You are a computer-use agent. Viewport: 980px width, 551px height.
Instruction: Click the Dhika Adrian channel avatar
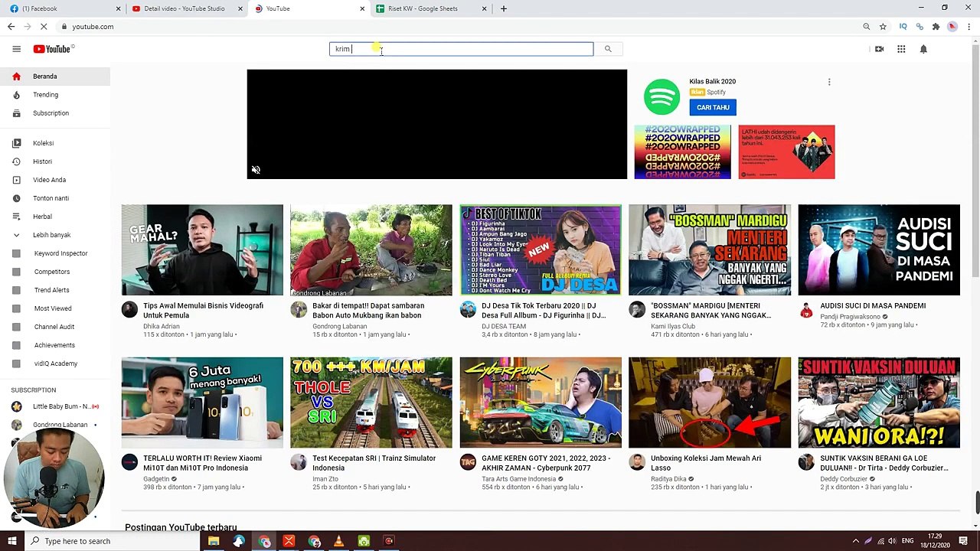(x=129, y=309)
